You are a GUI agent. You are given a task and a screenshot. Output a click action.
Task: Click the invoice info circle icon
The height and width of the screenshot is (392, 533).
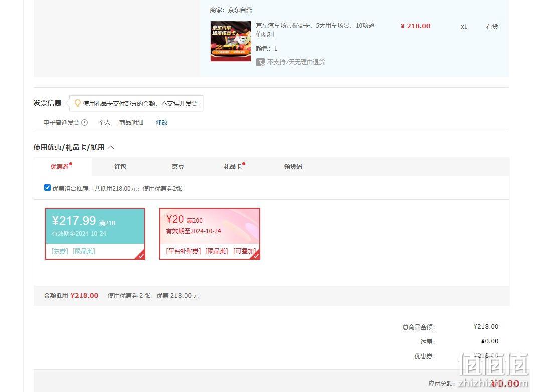[85, 123]
